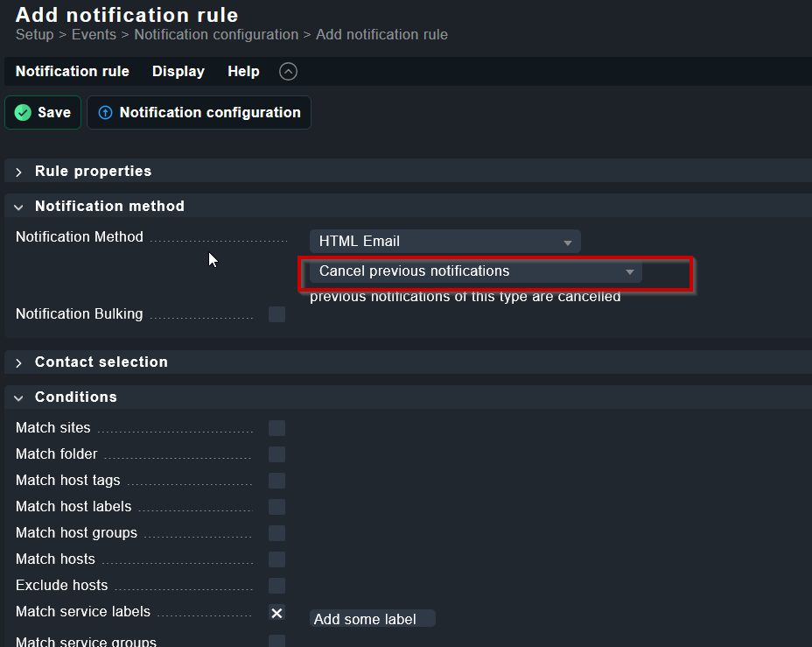Open the Display menu
This screenshot has height=647, width=812.
pos(178,72)
